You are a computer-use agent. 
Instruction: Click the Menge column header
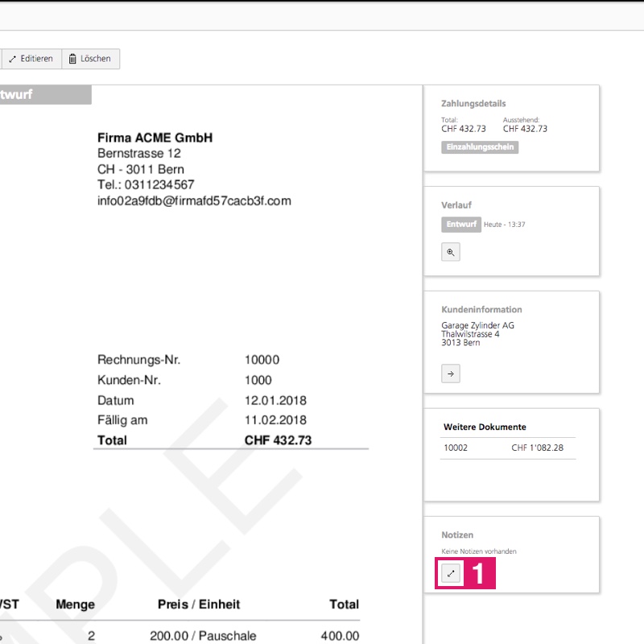75,604
